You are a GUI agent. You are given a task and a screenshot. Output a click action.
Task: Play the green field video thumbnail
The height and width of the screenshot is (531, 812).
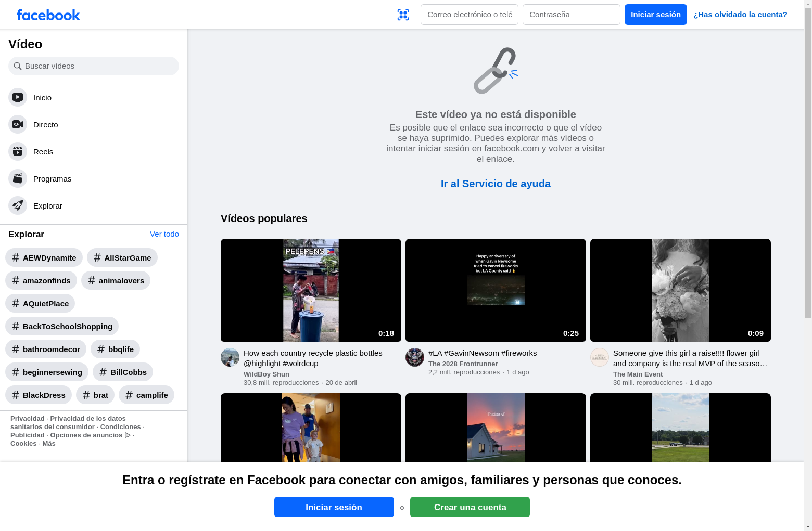(x=680, y=428)
